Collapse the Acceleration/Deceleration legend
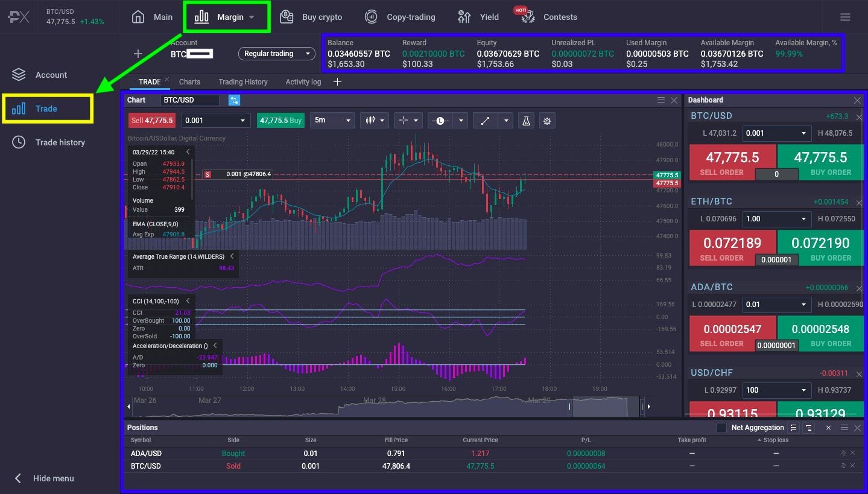Image resolution: width=868 pixels, height=494 pixels. click(x=216, y=346)
